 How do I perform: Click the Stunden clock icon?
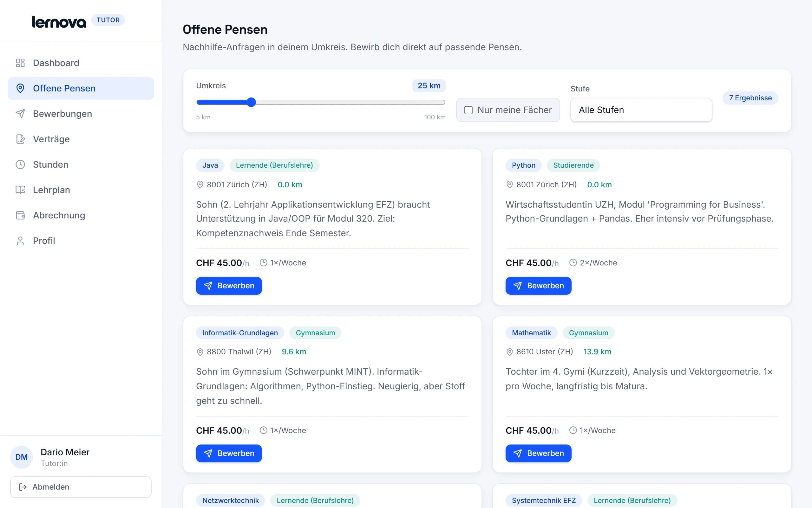[20, 164]
